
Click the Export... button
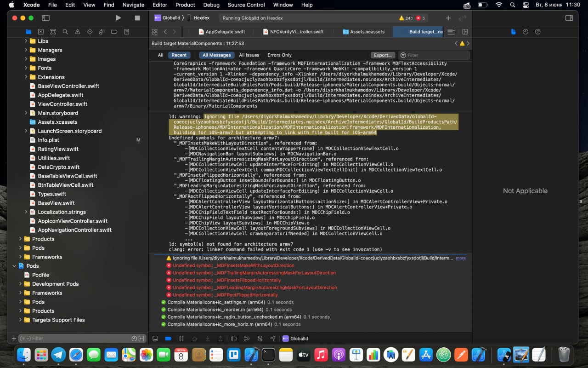pos(383,55)
